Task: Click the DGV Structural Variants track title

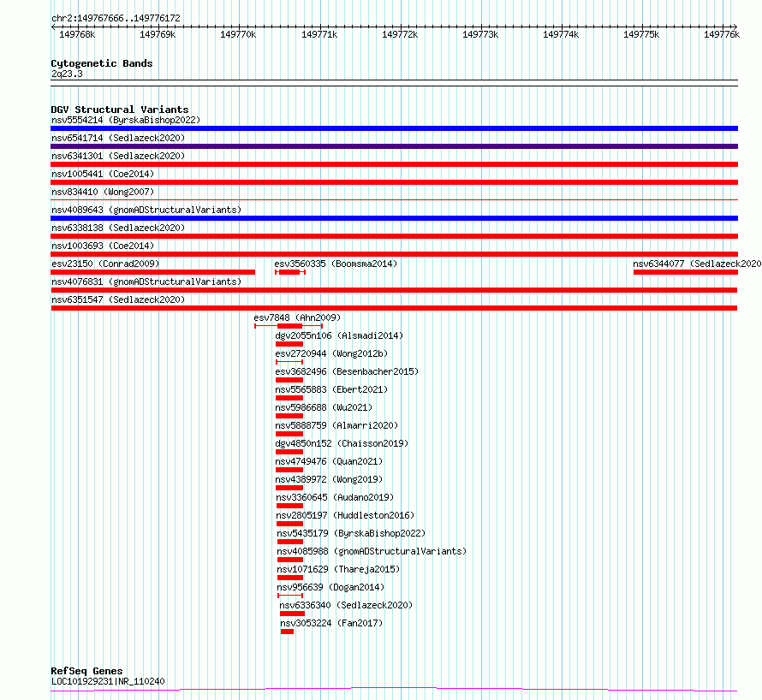Action: [120, 110]
